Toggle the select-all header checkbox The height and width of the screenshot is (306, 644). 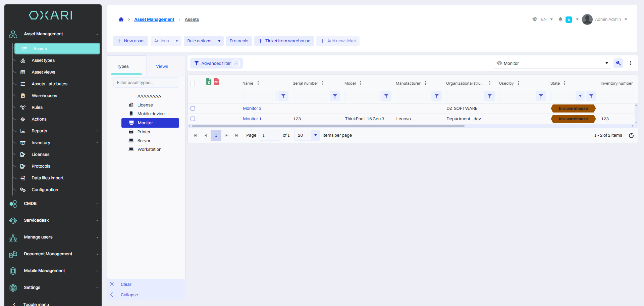(193, 83)
